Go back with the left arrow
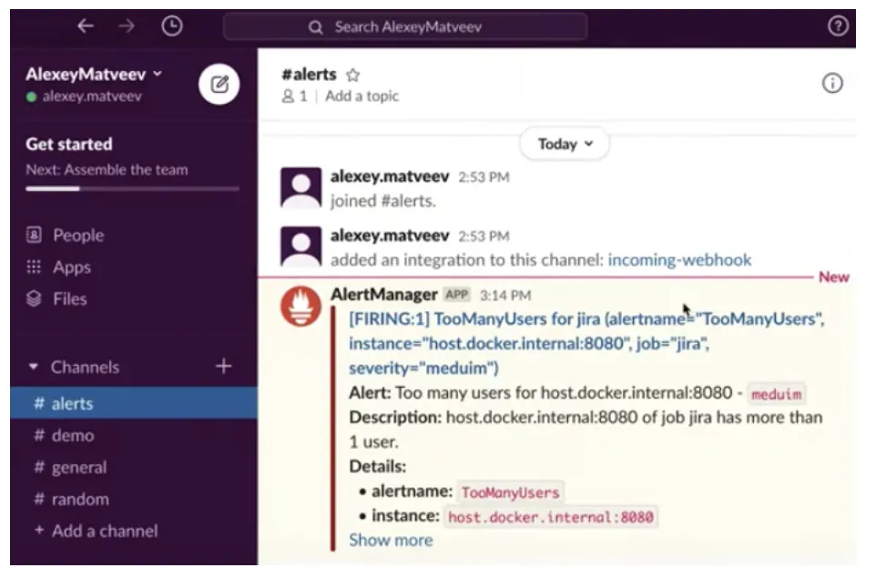876x588 pixels. [86, 25]
